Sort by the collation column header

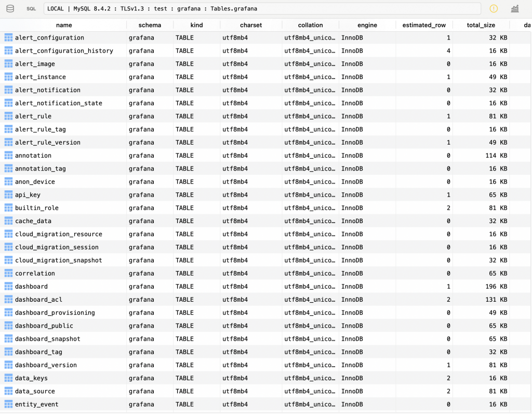click(310, 25)
